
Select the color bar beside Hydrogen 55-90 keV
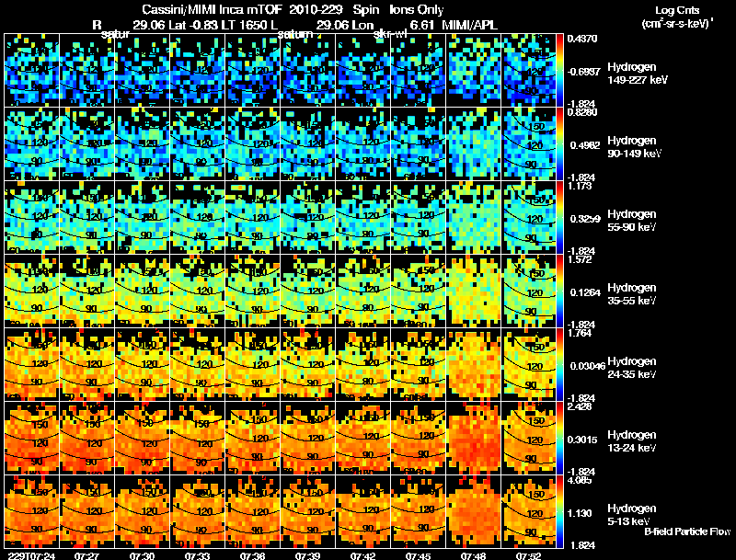(560, 218)
